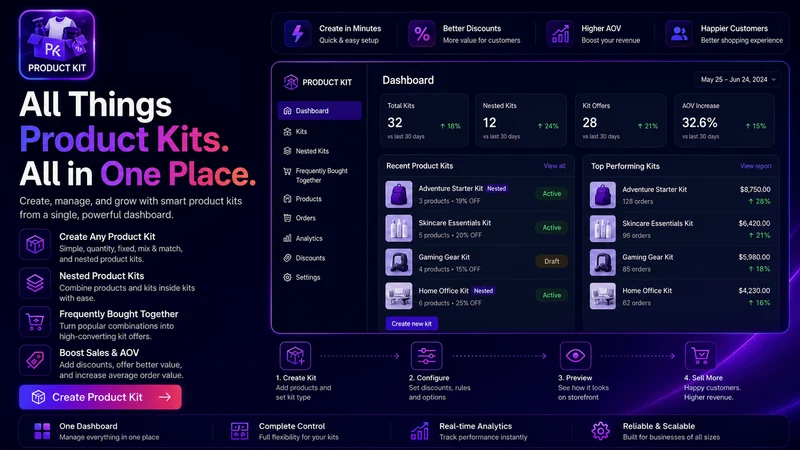Click the Create Product Kit button
Screen dimensions: 800x450
pos(100,397)
